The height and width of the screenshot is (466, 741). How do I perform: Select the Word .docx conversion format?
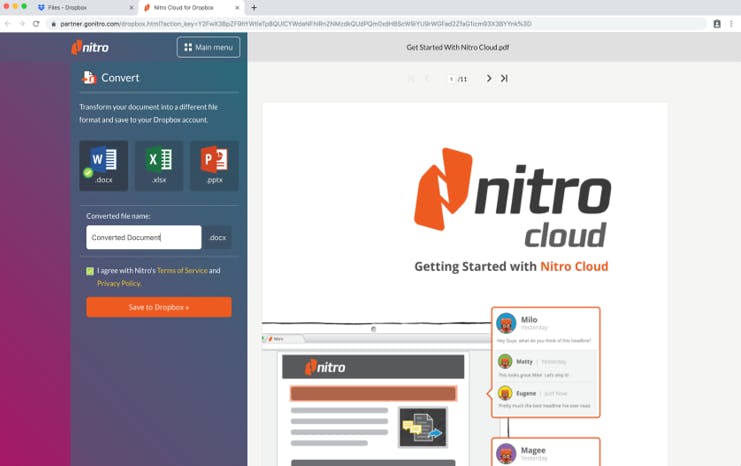click(x=103, y=165)
